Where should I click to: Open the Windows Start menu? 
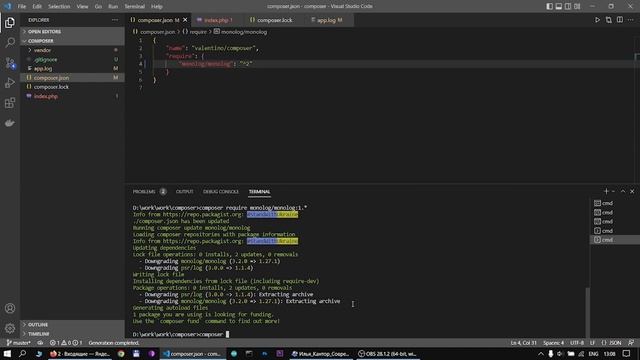click(7, 353)
